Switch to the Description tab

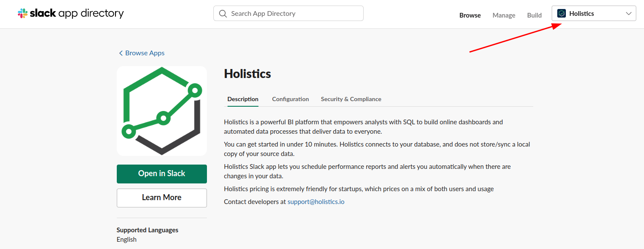[243, 99]
